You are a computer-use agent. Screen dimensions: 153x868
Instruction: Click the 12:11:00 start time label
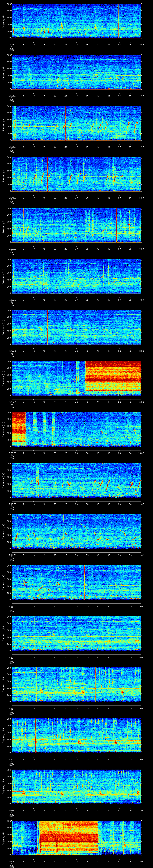pos(12,555)
